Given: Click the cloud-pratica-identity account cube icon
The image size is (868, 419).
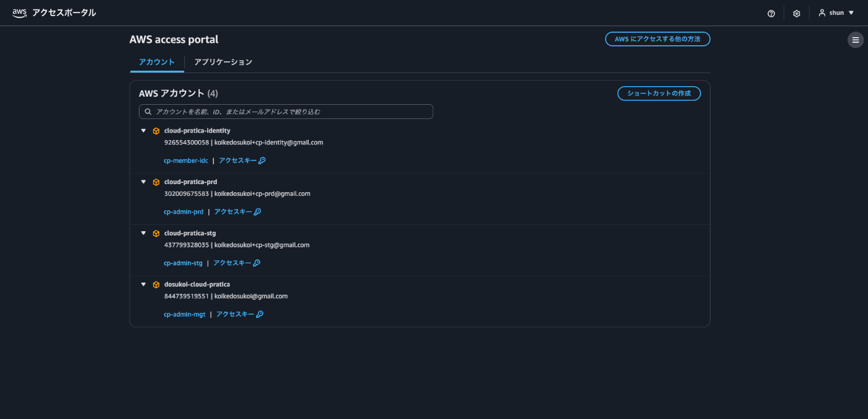Looking at the screenshot, I should [156, 131].
